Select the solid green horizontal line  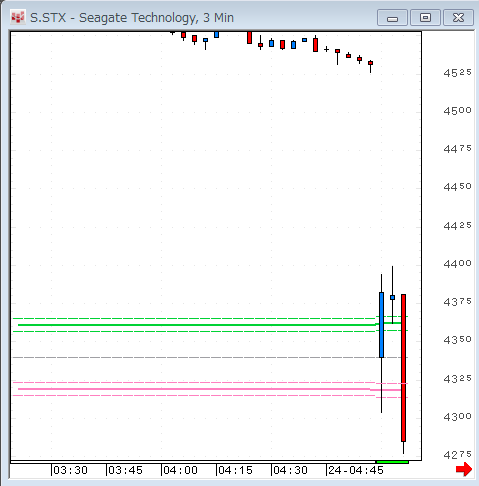(197, 325)
